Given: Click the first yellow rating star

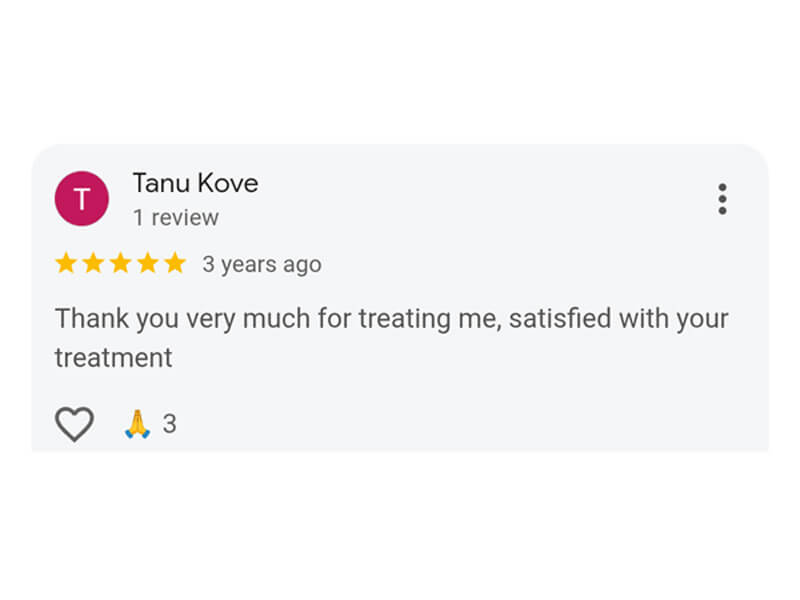Looking at the screenshot, I should [66, 264].
